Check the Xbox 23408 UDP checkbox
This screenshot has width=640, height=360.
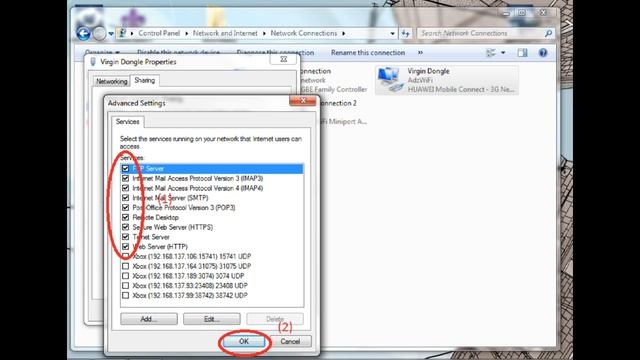point(125,286)
